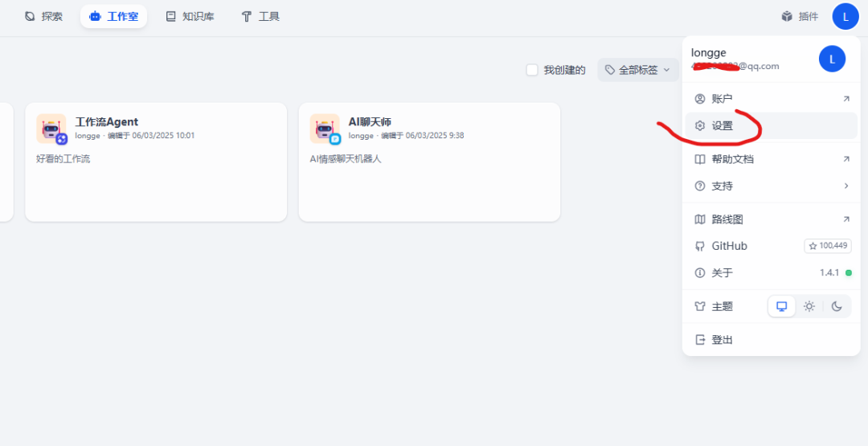Click the robot icon on 工作室 tab
868x446 pixels.
[95, 17]
